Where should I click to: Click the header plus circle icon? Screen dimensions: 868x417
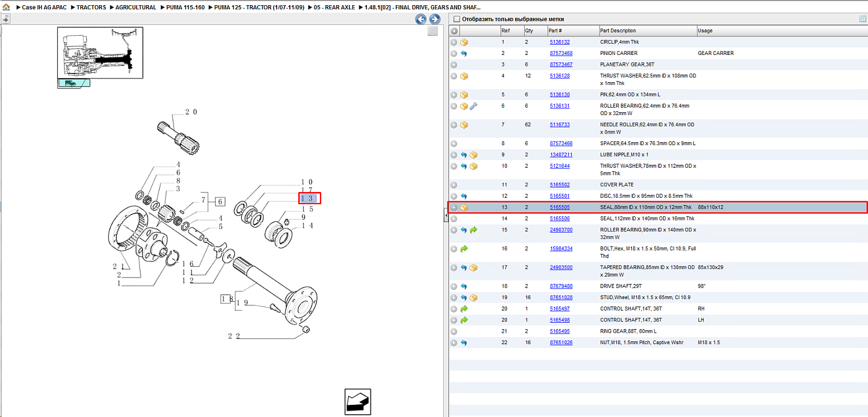(454, 31)
